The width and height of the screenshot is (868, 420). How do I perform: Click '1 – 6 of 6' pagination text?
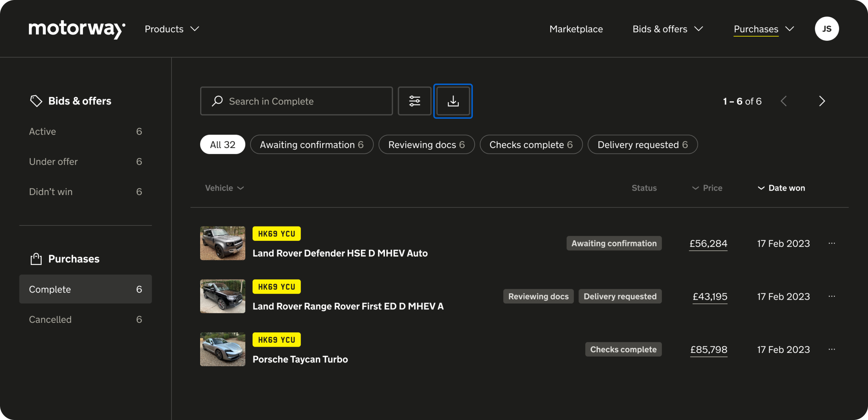click(742, 101)
